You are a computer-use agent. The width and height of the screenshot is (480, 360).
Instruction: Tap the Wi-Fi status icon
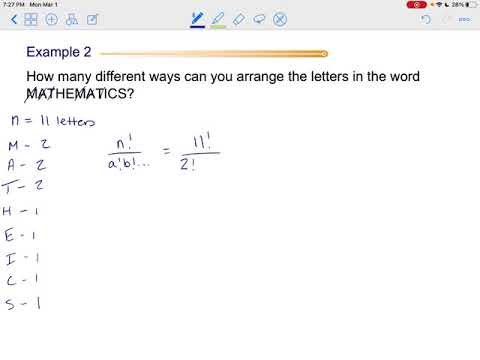tap(439, 5)
